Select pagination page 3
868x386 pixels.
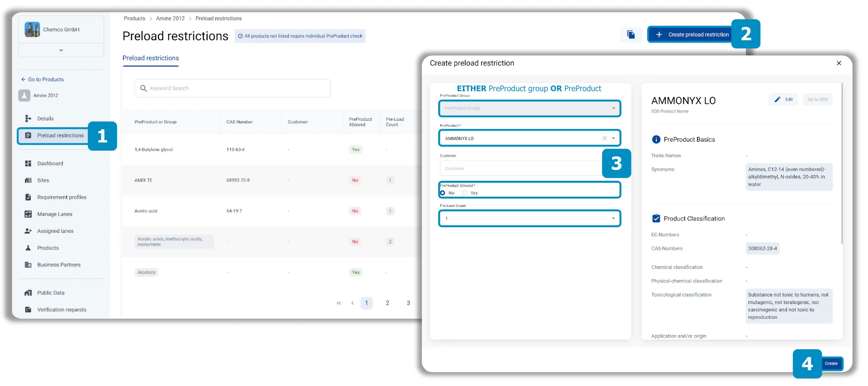408,303
